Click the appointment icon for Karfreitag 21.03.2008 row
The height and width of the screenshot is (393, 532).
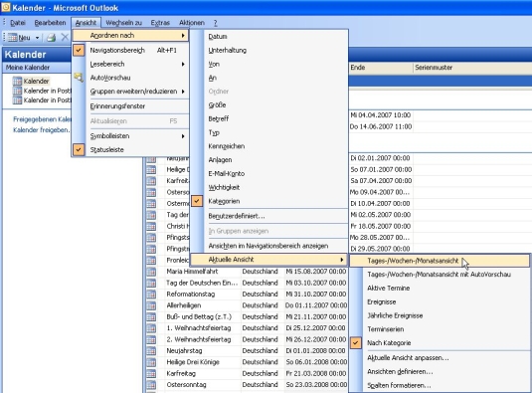click(x=151, y=374)
